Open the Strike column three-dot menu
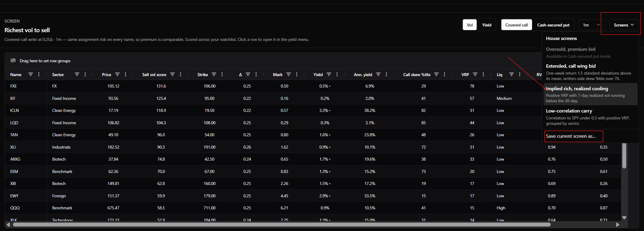The width and height of the screenshot is (644, 231). coord(222,74)
